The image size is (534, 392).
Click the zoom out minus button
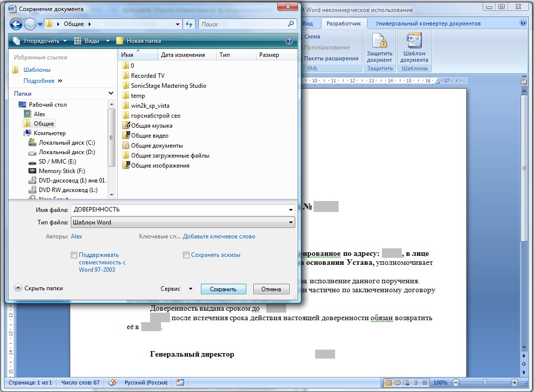(456, 383)
